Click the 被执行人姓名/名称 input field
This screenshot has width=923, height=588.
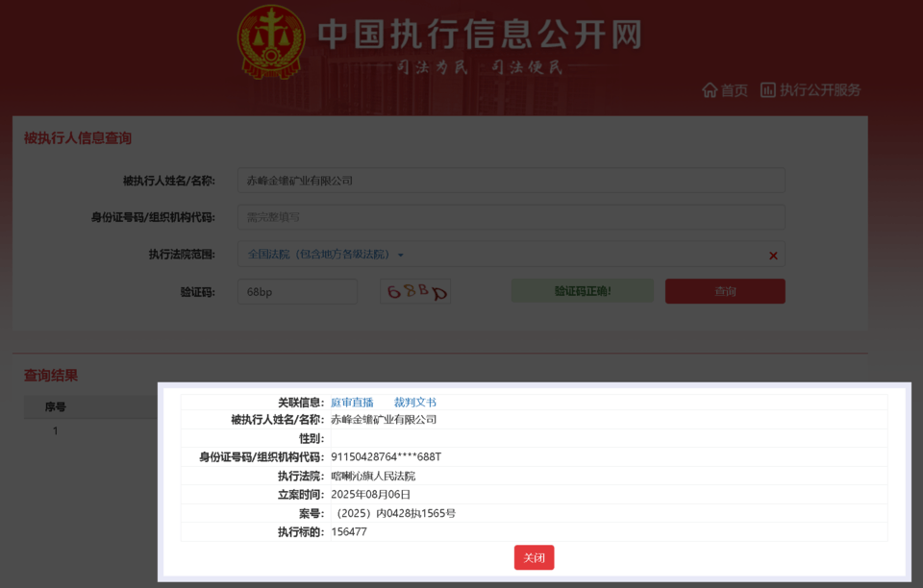tap(511, 181)
